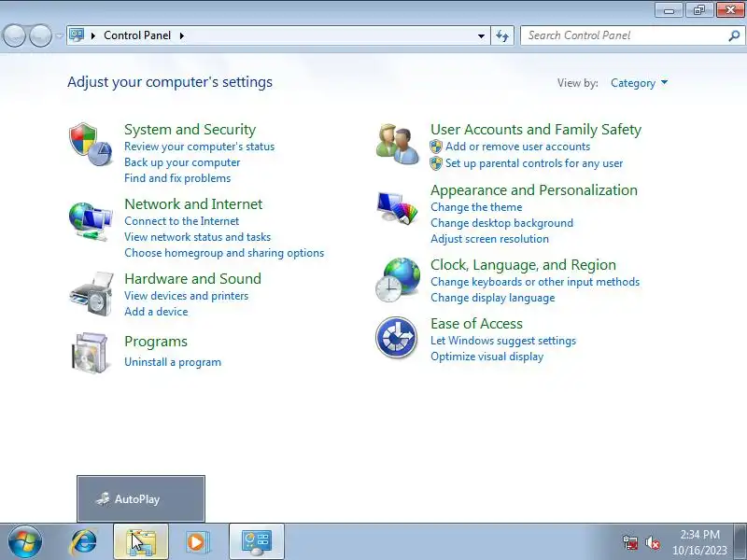Image resolution: width=747 pixels, height=560 pixels.
Task: Launch Internet Explorer from the taskbar
Action: 84,541
